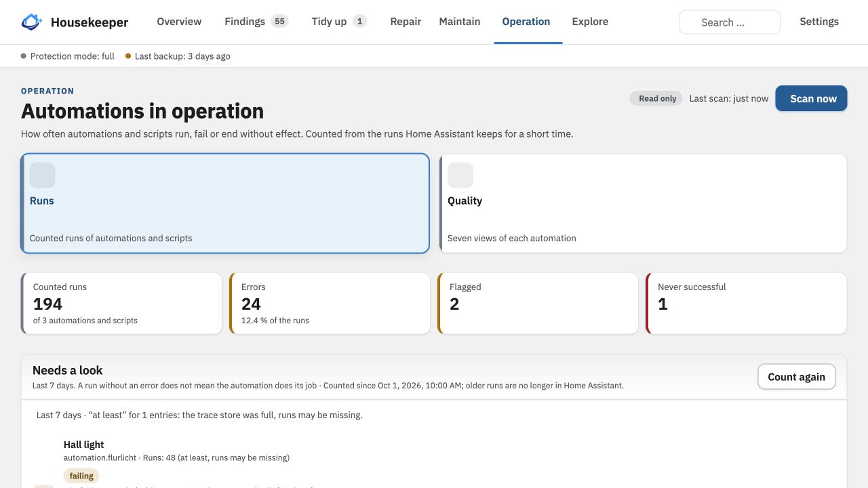Click the icon placeholder on the Runs card
Viewport: 868px width, 488px height.
coord(42,175)
